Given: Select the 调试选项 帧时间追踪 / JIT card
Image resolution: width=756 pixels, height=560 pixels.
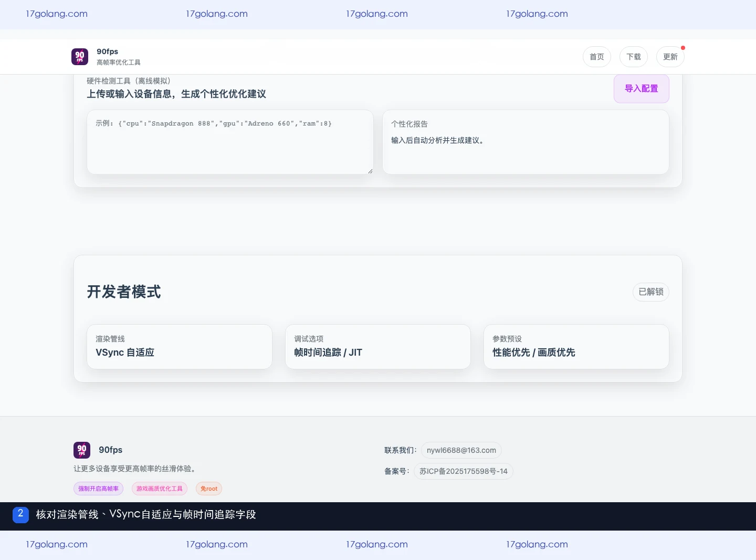Looking at the screenshot, I should [x=378, y=347].
